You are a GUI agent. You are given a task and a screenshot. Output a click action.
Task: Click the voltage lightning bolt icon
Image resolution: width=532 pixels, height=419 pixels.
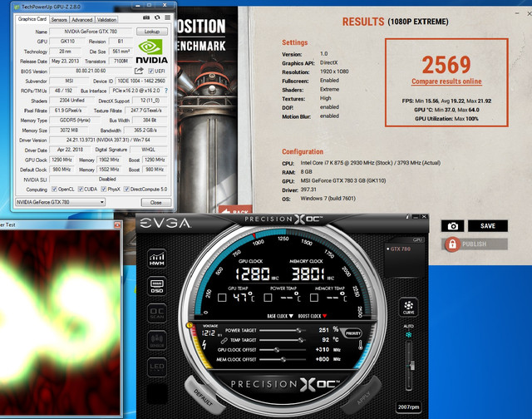click(x=204, y=344)
